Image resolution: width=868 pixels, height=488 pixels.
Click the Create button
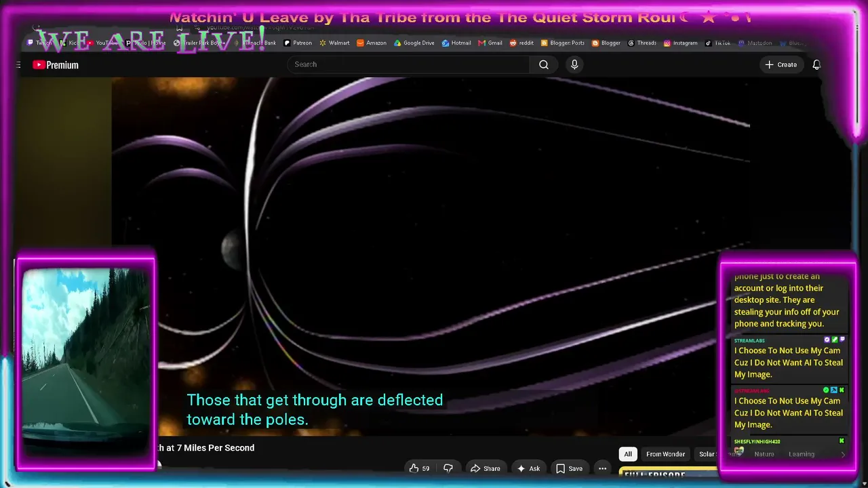pos(781,64)
